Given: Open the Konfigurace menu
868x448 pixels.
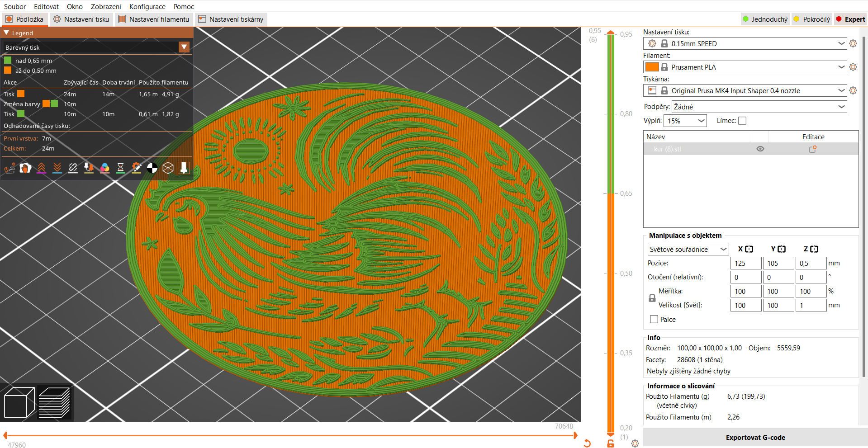Looking at the screenshot, I should [x=147, y=6].
